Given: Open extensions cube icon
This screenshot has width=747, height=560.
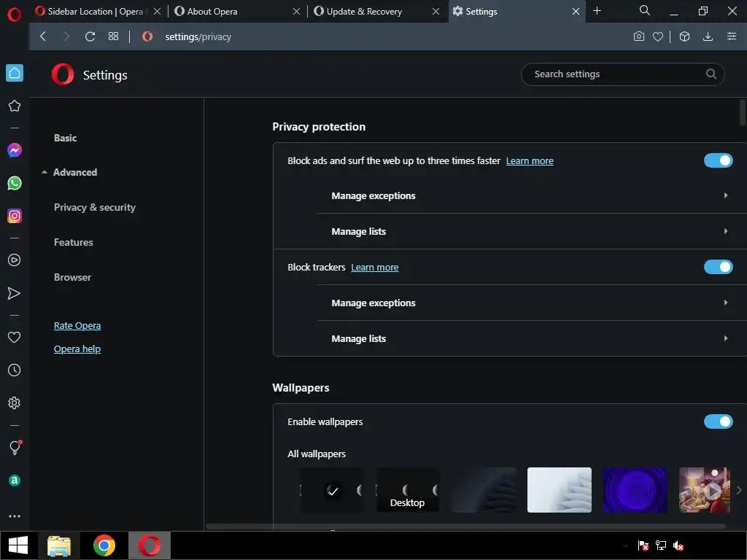Looking at the screenshot, I should coord(684,36).
